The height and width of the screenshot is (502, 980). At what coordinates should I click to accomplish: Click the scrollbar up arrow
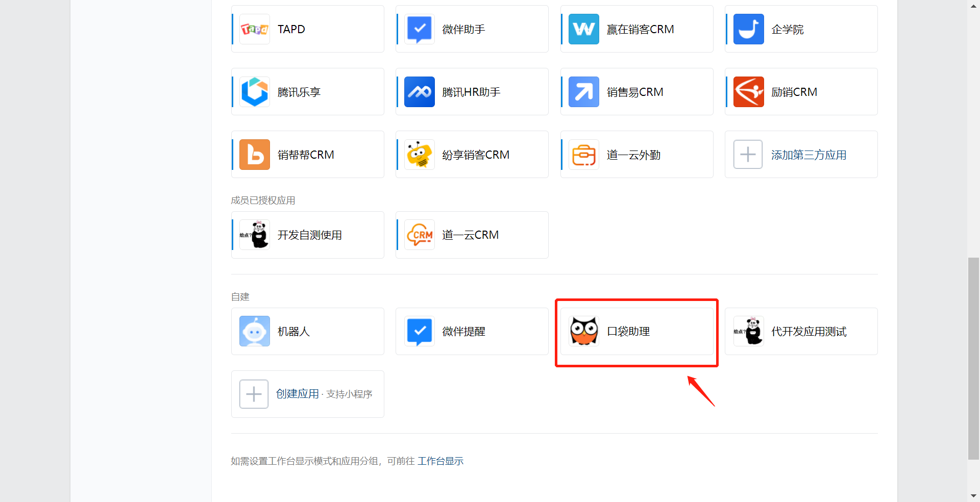(973, 6)
